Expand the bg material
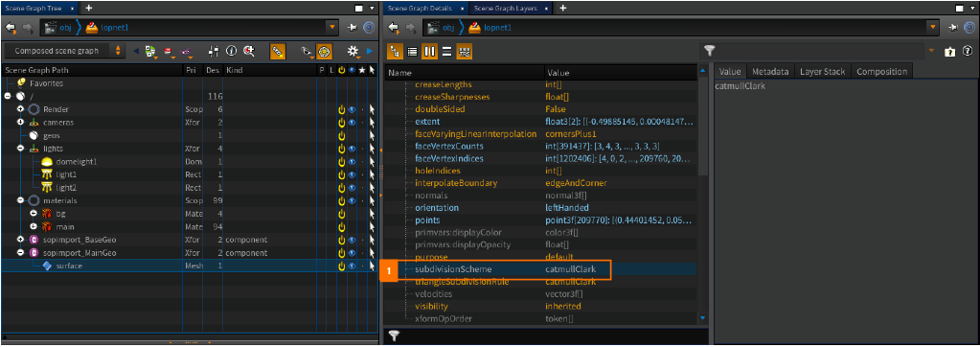 click(34, 213)
